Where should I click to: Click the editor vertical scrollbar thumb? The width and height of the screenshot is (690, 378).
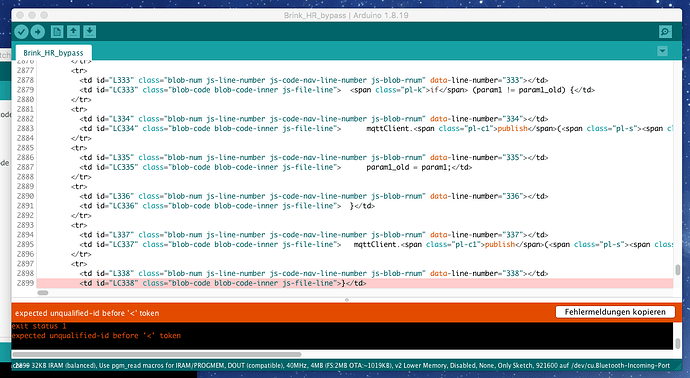(677, 269)
